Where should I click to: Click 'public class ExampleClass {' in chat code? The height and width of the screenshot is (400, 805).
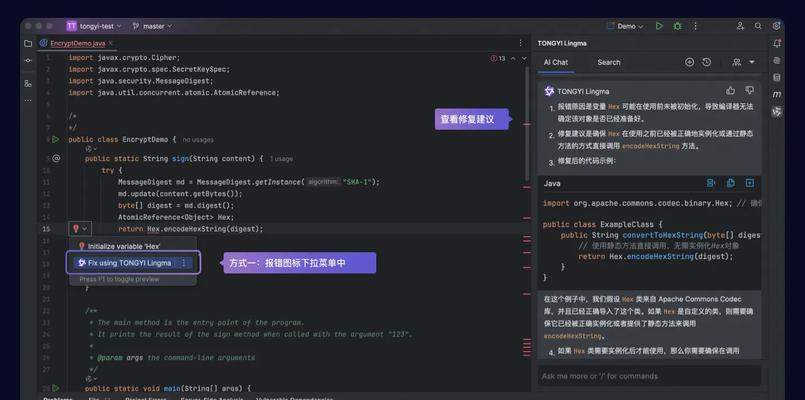pos(603,224)
